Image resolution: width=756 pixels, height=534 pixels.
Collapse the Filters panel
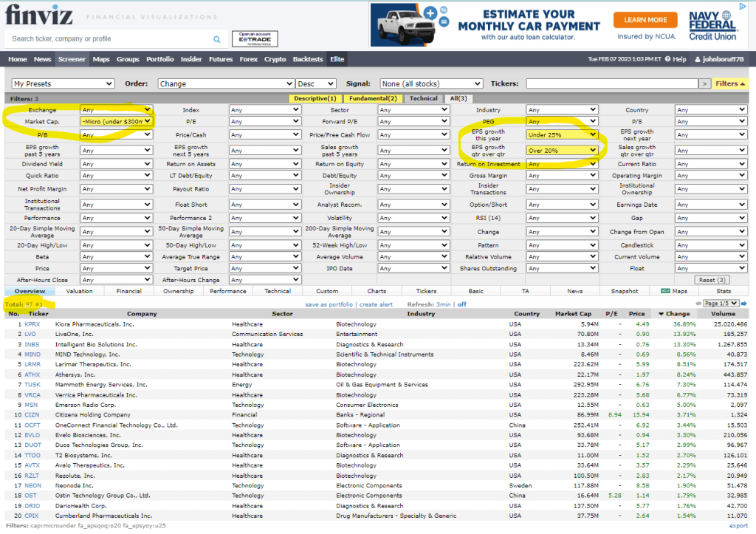point(731,83)
